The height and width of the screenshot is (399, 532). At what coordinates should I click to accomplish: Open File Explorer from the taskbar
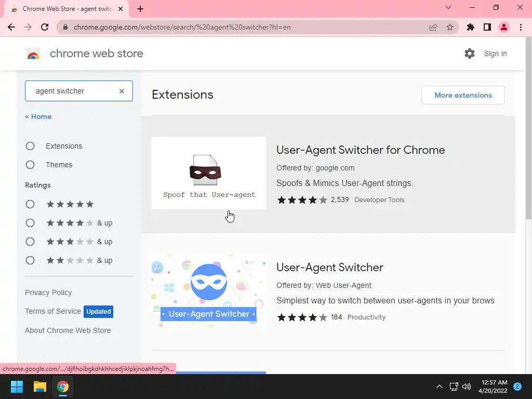pyautogui.click(x=39, y=387)
